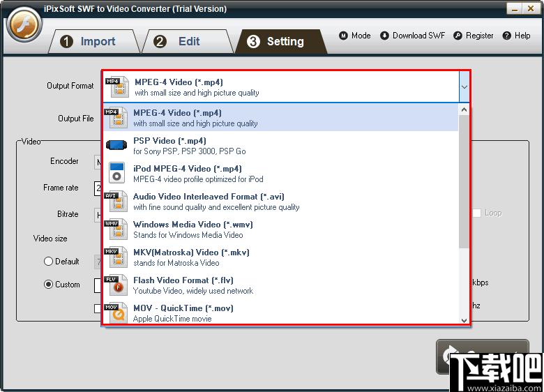Screen dimensions: 544x392
Task: Choose PSP Video (*.mp4) format
Action: click(280, 146)
